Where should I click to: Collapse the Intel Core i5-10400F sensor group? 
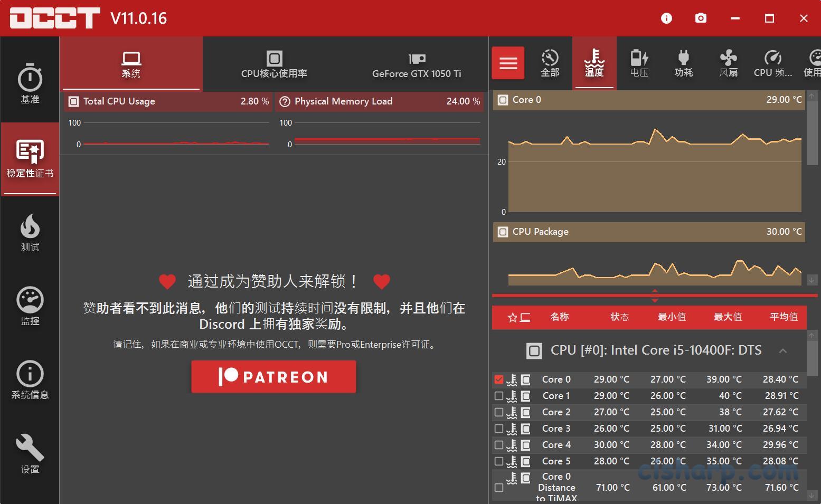pyautogui.click(x=782, y=350)
